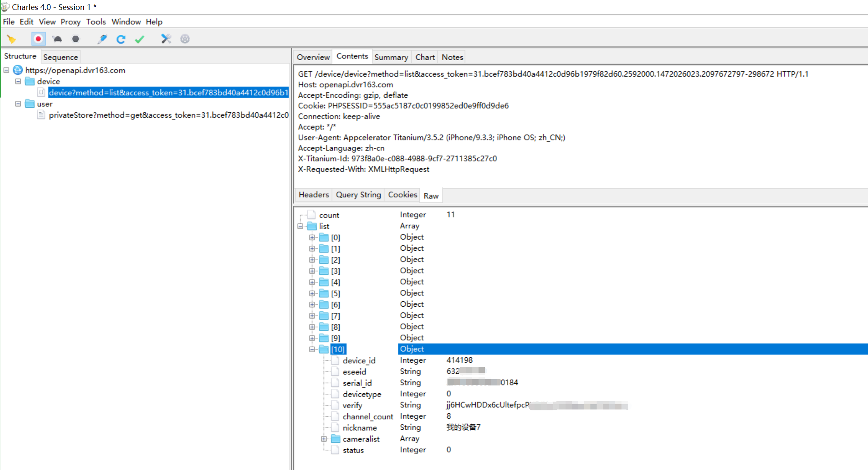Open the Proxy menu
This screenshot has height=470, width=868.
(70, 22)
